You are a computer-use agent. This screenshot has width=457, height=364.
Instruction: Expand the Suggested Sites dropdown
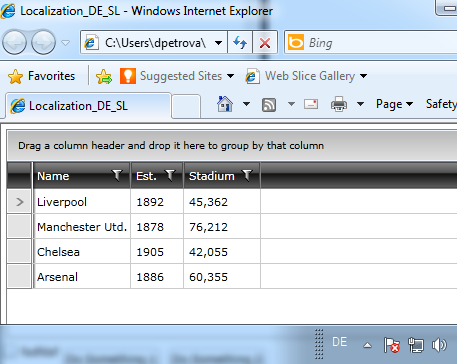230,76
